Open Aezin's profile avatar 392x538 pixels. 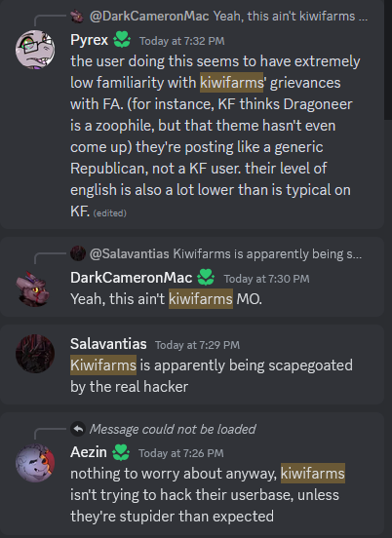click(35, 463)
